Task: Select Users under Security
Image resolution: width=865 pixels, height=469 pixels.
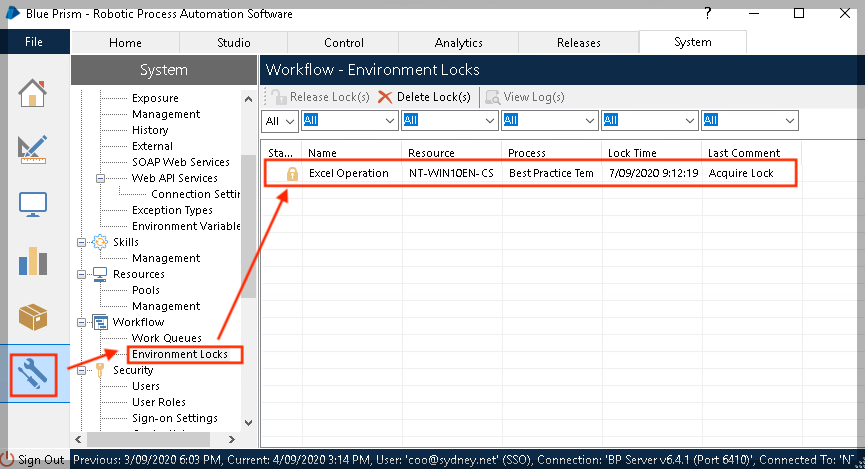Action: pos(146,386)
